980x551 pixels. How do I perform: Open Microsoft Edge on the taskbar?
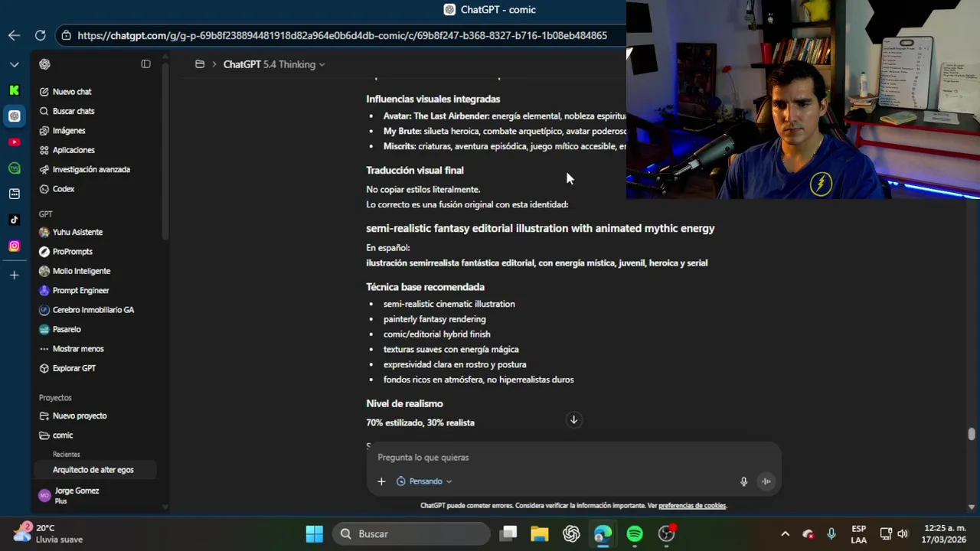coord(603,534)
